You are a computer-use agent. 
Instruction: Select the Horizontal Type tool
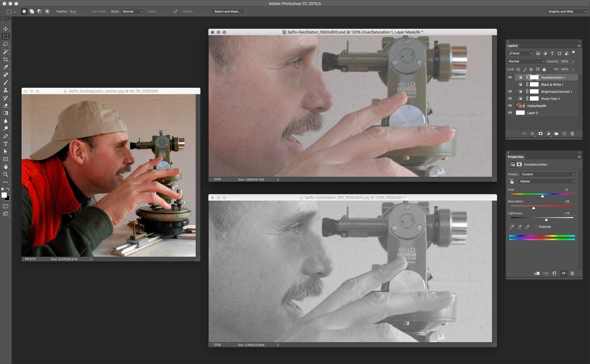pyautogui.click(x=6, y=144)
